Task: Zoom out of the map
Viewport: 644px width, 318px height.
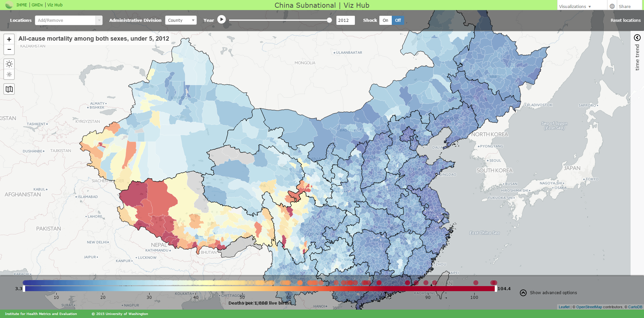Action: tap(9, 49)
